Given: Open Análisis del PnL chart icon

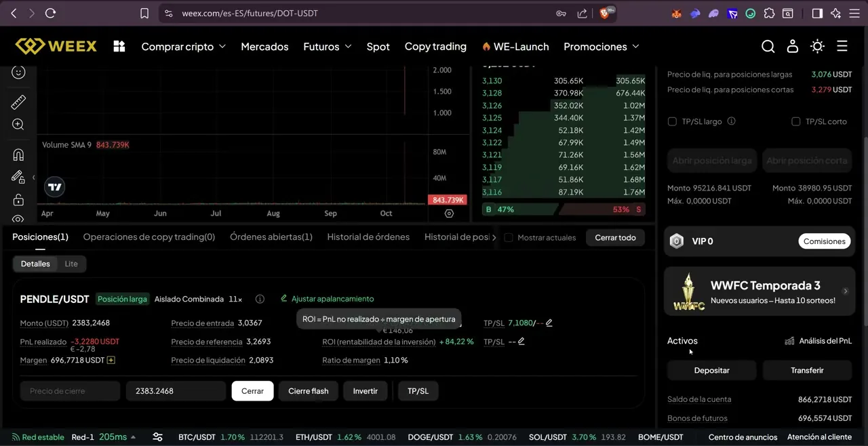Looking at the screenshot, I should pyautogui.click(x=789, y=341).
